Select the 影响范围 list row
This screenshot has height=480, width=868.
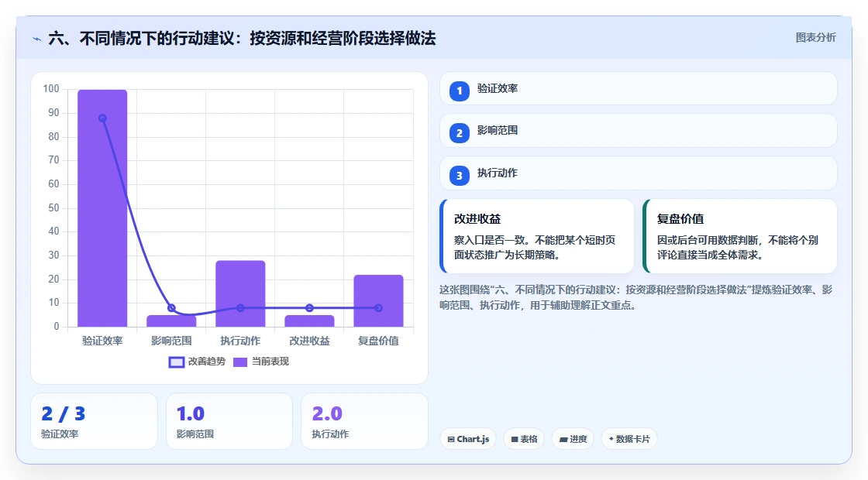point(639,131)
